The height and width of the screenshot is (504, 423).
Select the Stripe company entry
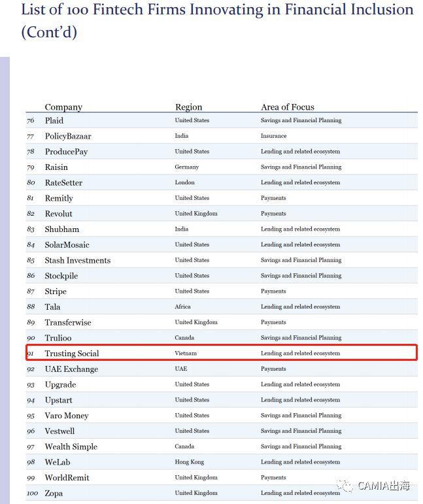tap(56, 292)
